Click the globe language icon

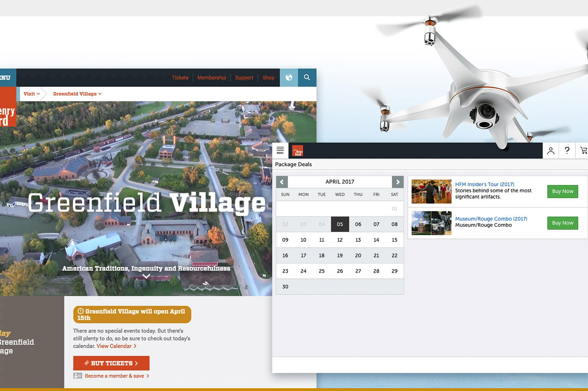289,78
